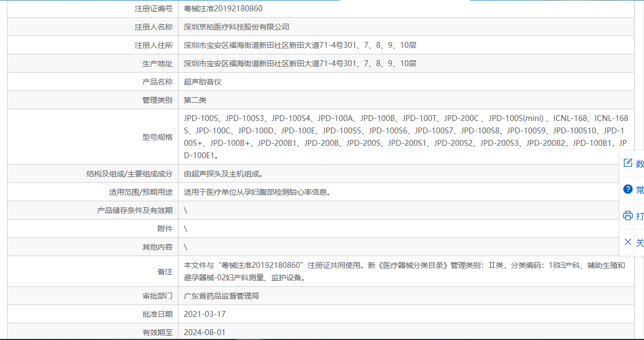Viewport: 644px width, 340px height.
Task: Select management class value 第二类
Action: [195, 100]
